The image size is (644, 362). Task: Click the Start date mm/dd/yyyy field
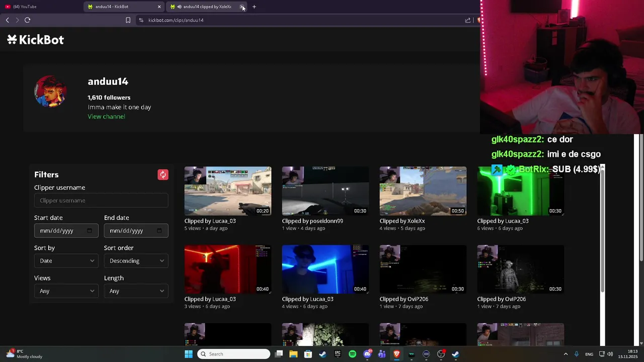66,231
